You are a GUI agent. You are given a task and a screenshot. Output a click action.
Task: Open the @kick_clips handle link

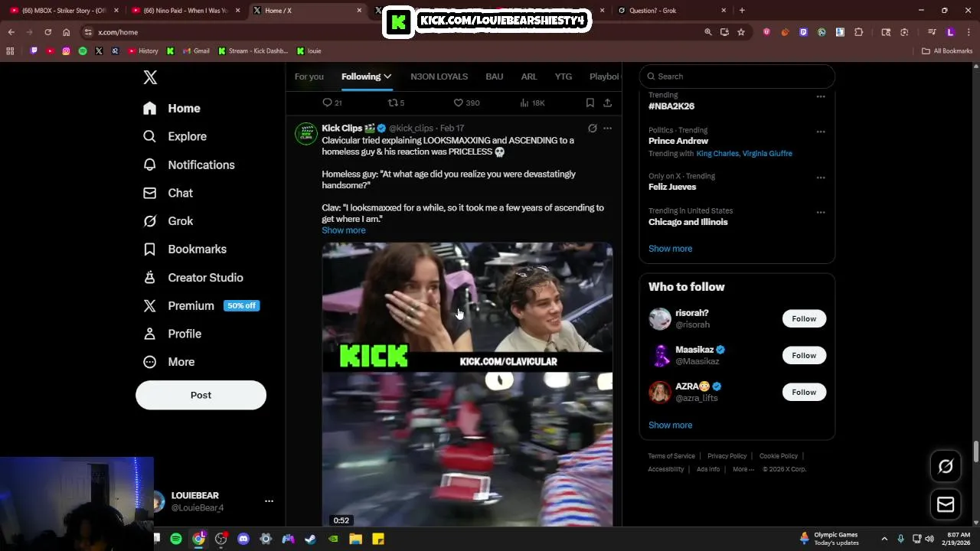(x=411, y=129)
